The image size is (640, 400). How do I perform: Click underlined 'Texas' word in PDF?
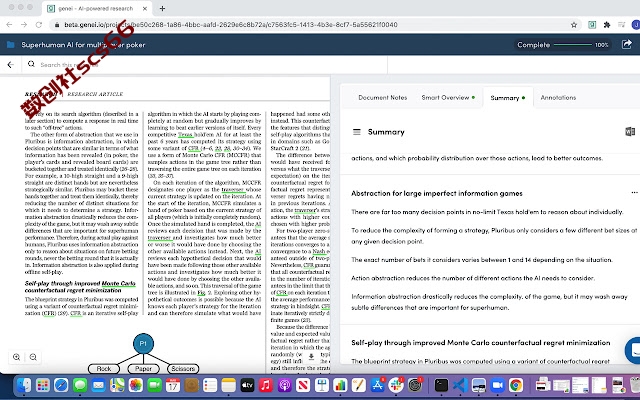[185, 134]
